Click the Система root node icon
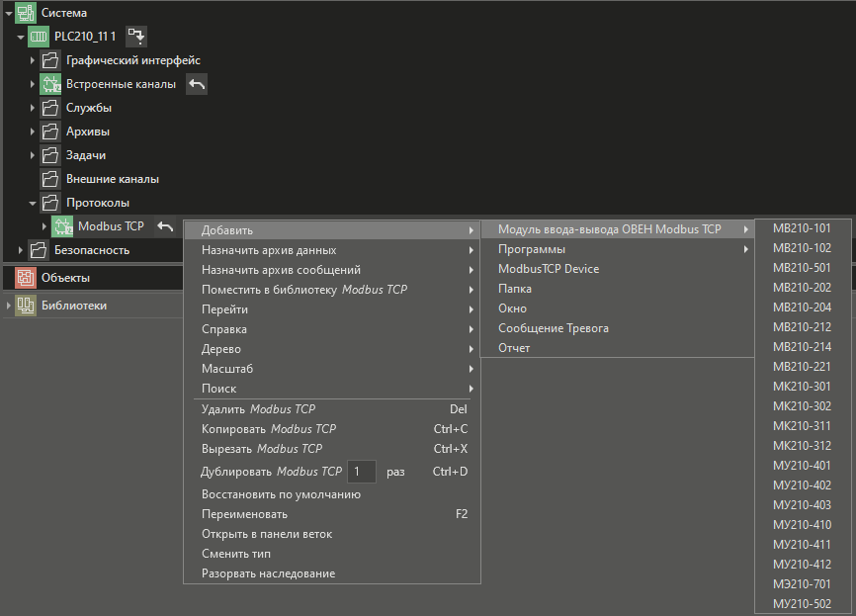The image size is (856, 616). tap(26, 13)
